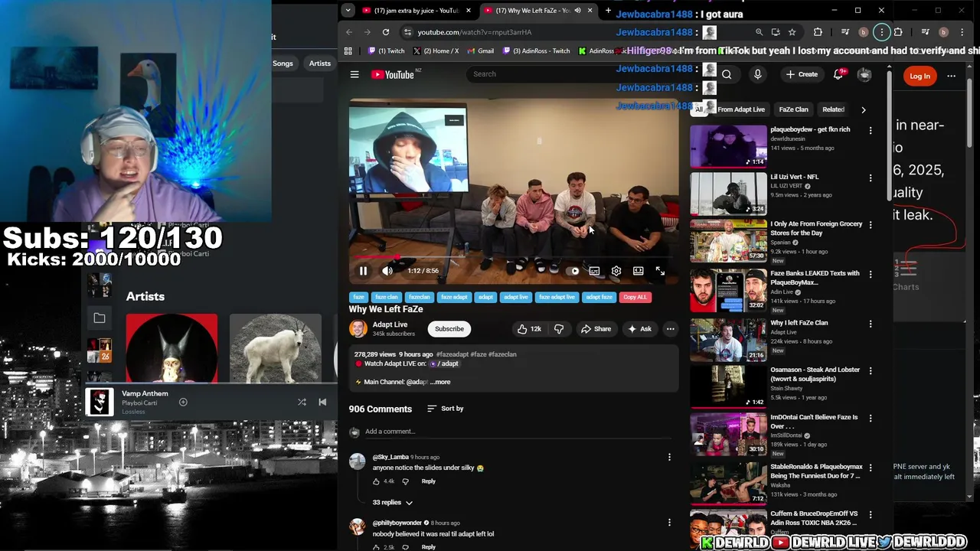Screen dimensions: 980x551
Task: Expand the 33 replies thread
Action: point(393,503)
